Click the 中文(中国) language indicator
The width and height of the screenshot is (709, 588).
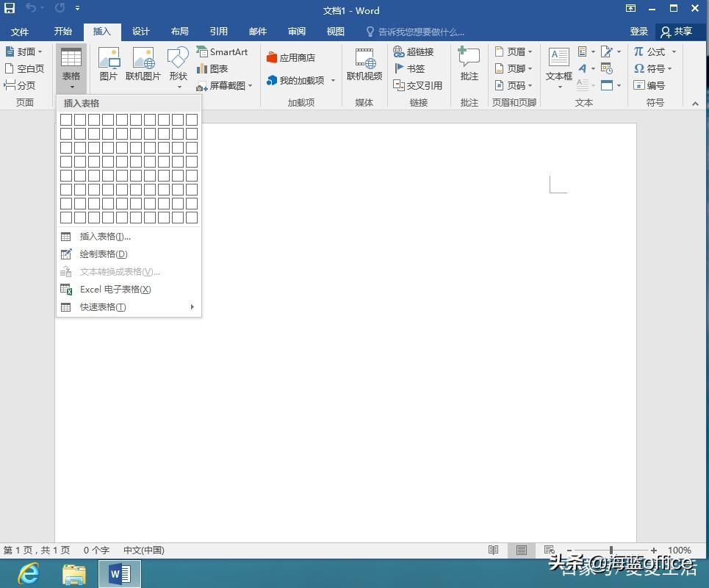pyautogui.click(x=144, y=550)
